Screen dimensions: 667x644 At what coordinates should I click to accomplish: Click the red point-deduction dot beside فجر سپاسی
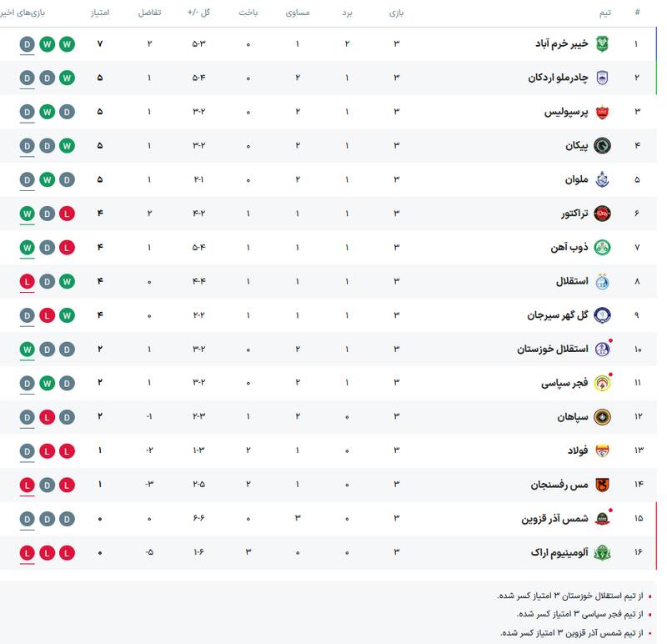[x=611, y=375]
